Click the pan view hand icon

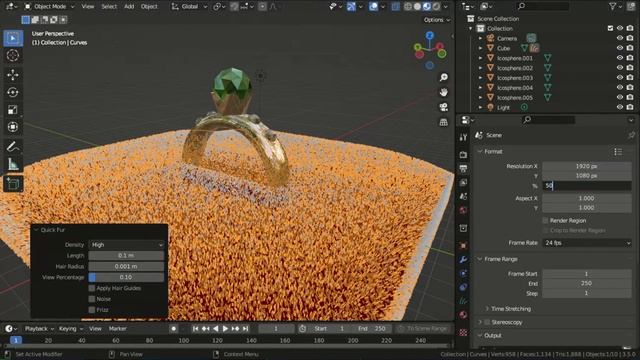click(x=443, y=92)
